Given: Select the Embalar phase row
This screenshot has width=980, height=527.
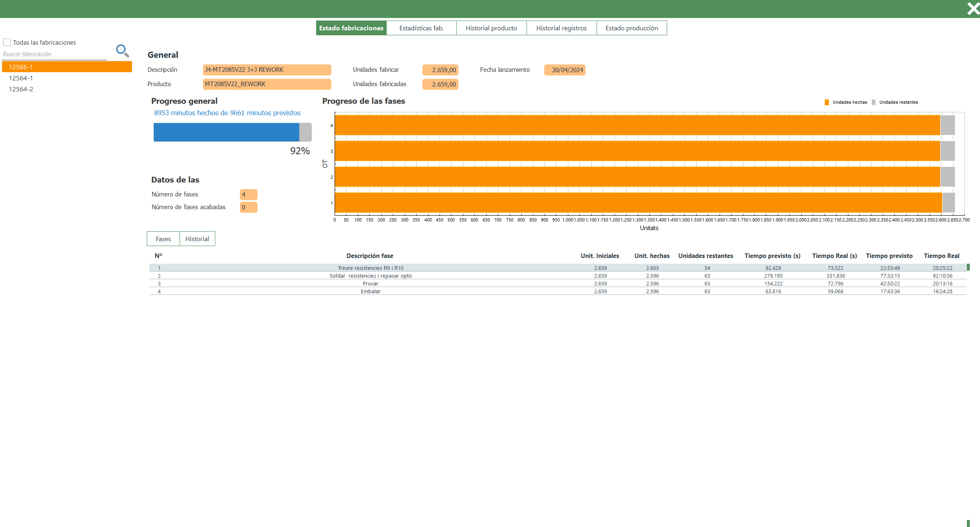Looking at the screenshot, I should (x=370, y=291).
